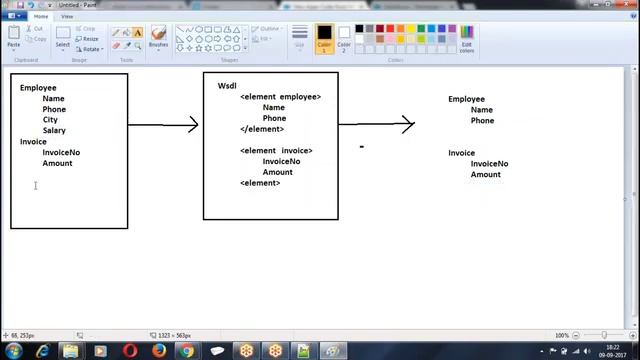Choose the Up arrow shape
Image resolution: width=640 pixels, height=360 pixels.
click(x=236, y=39)
